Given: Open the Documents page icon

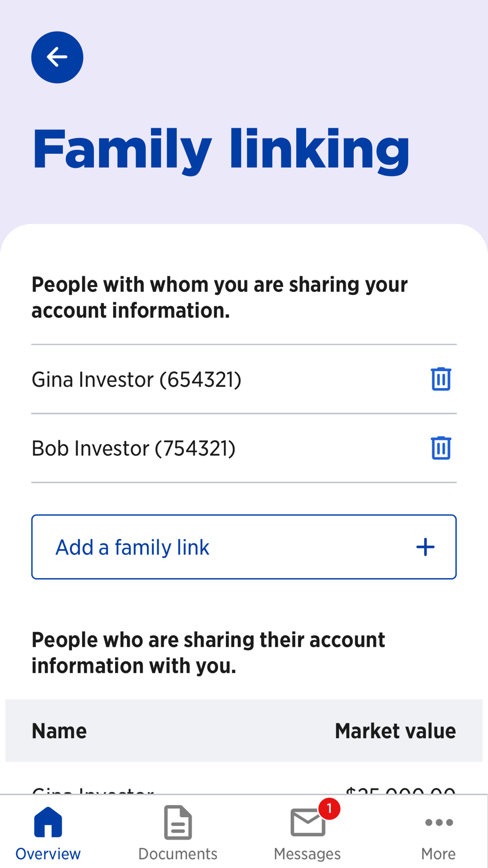Looking at the screenshot, I should (178, 822).
